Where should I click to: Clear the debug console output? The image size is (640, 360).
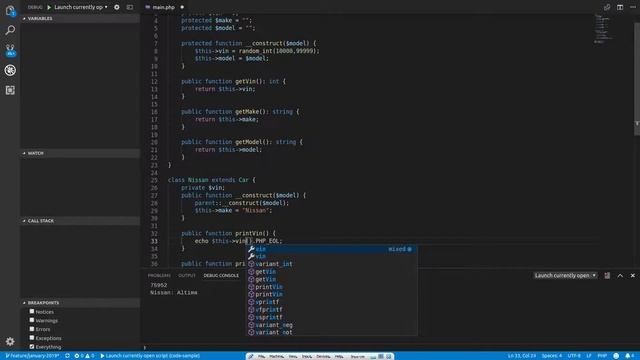point(607,276)
